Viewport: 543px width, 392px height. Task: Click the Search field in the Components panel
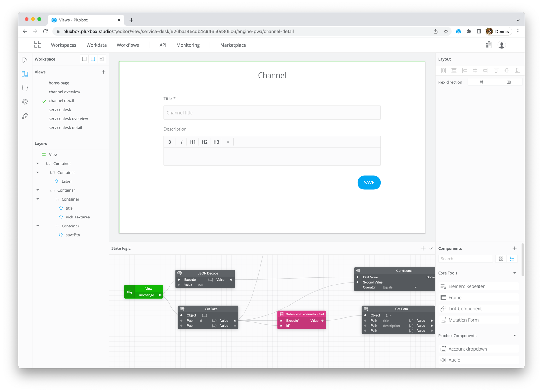465,258
